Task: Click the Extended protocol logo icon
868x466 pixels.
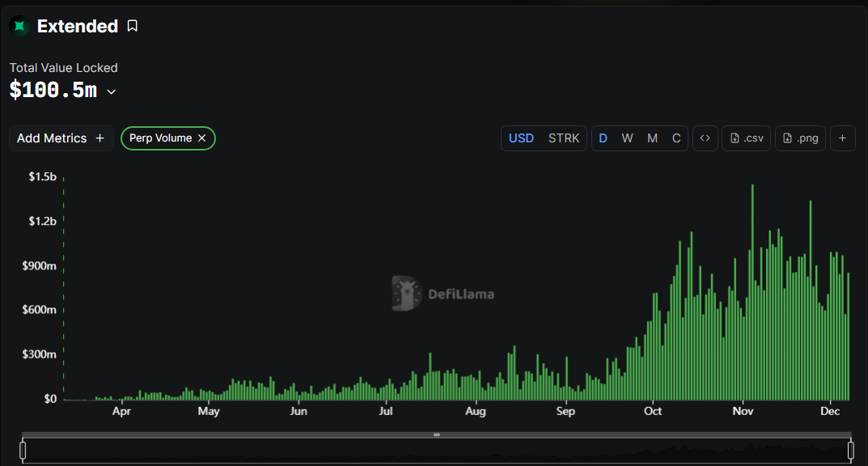Action: point(19,27)
